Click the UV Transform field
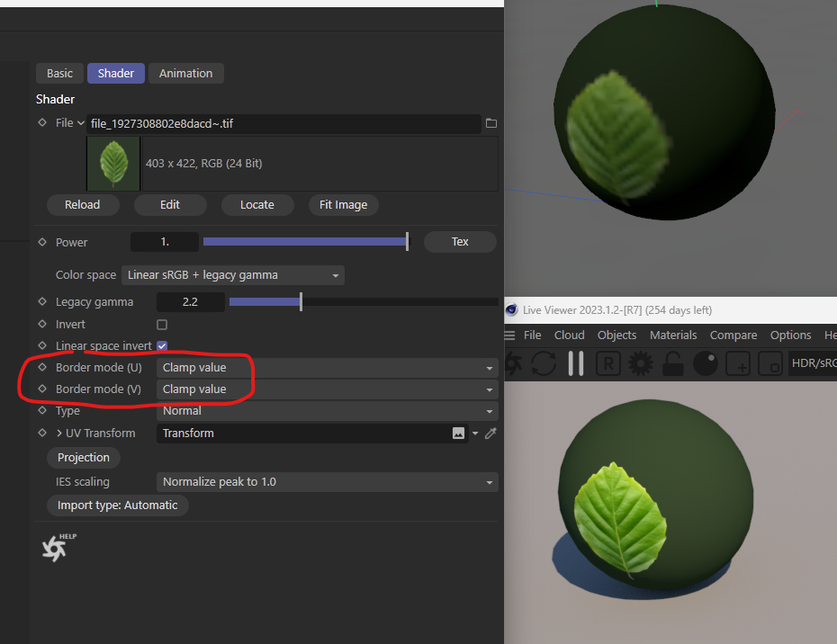Screen dimensions: 837x644 pyautogui.click(x=312, y=434)
